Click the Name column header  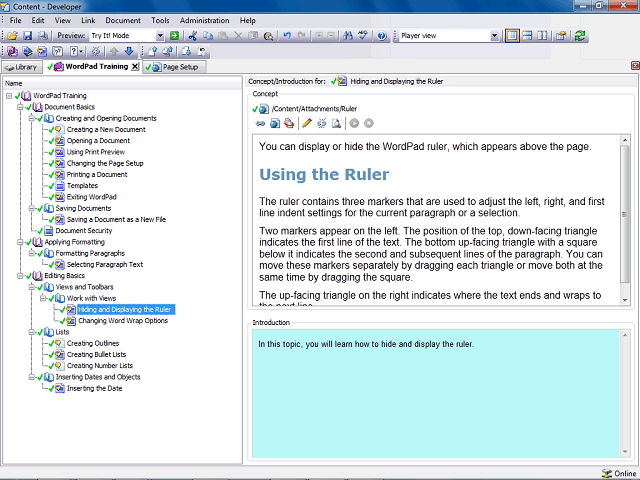pos(122,83)
